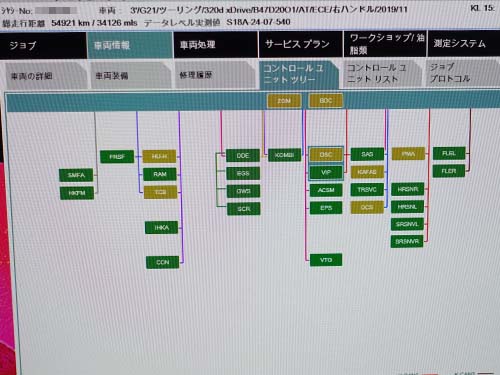This screenshot has width=500, height=375.
Task: Click the DSC control unit box
Action: (326, 155)
